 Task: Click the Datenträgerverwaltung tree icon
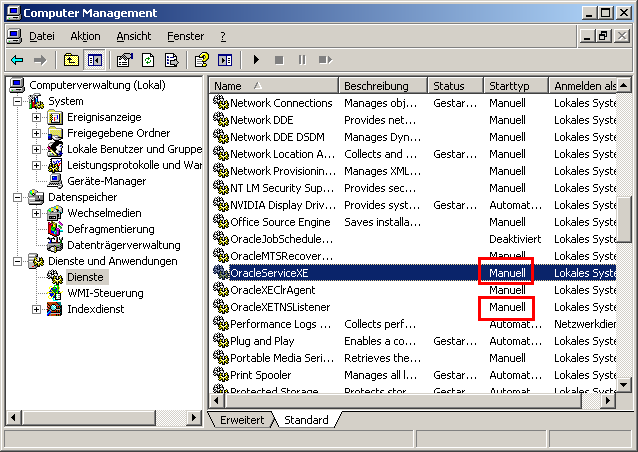[x=55, y=245]
